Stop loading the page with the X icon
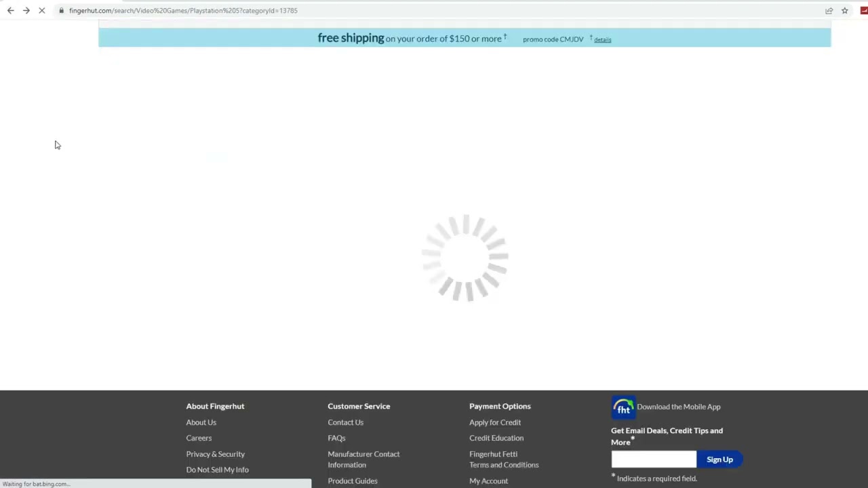Viewport: 868px width, 488px height. click(41, 11)
